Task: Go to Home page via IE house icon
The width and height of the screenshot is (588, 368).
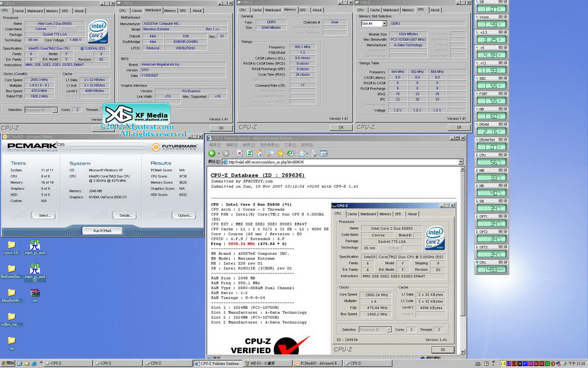Action: 260,153
